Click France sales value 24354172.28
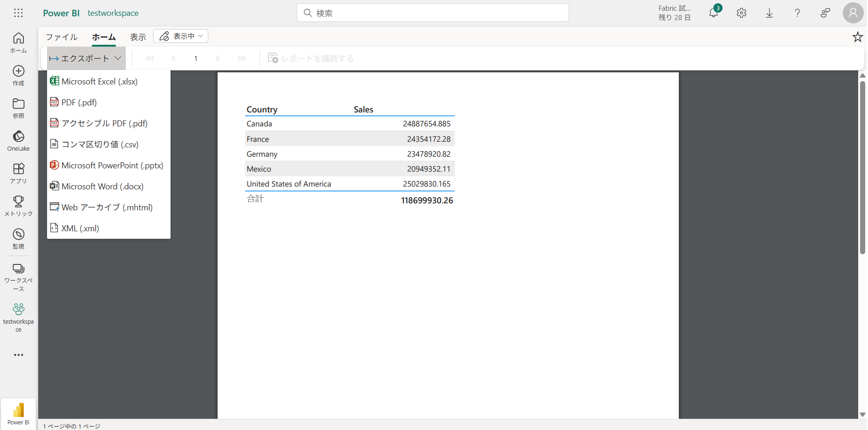Screen dimensions: 868x430 [x=429, y=139]
